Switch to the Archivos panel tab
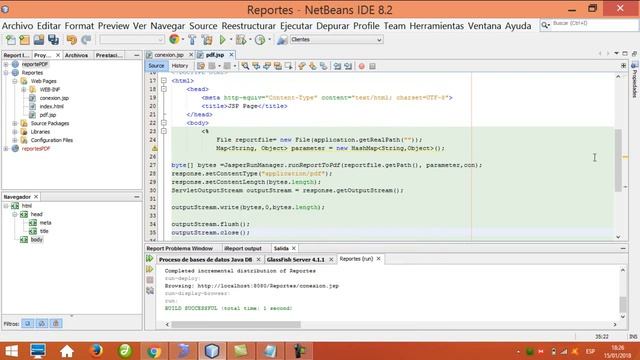 (x=76, y=55)
